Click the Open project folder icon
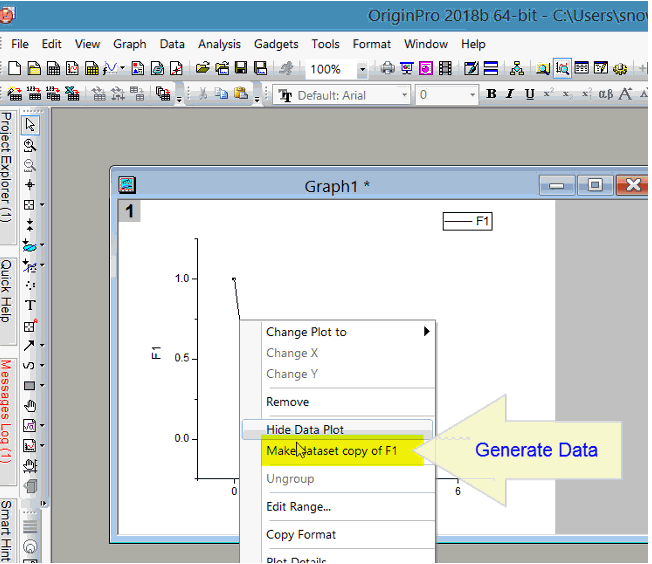The height and width of the screenshot is (564, 652). point(203,68)
